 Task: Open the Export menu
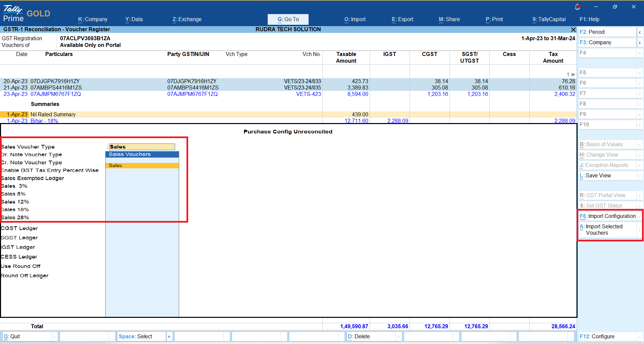[x=402, y=19]
